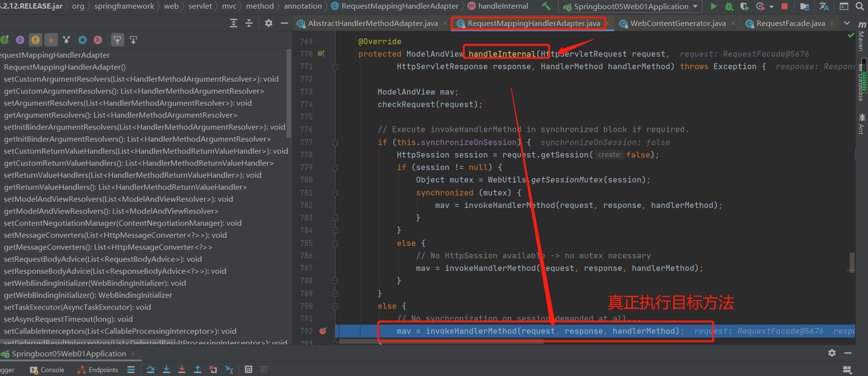Switch to RequestMappingHandlerAdapter.java tab
The image size is (868, 376).
tap(534, 23)
